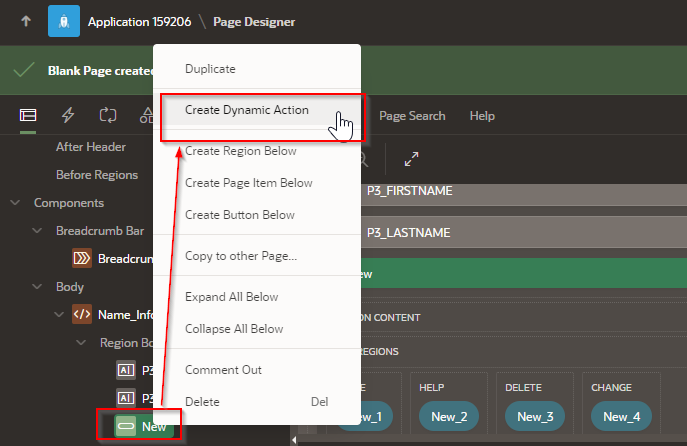Choose Collapse All Below
Screen dimensions: 687x446
point(257,329)
